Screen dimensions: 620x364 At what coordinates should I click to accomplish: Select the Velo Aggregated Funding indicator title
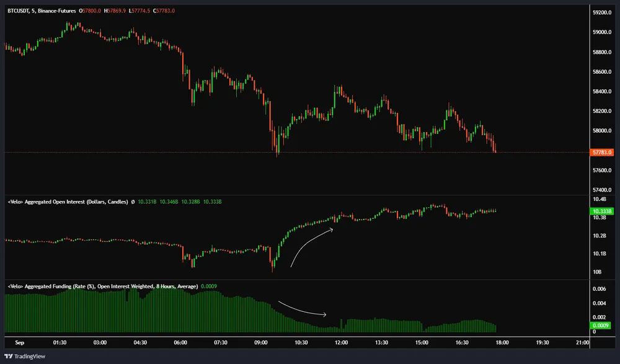[102, 286]
